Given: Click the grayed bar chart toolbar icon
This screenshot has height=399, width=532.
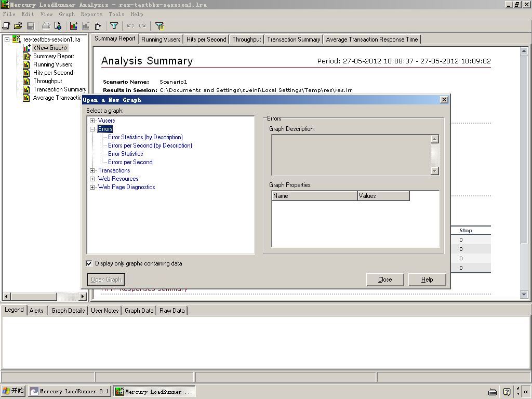Looking at the screenshot, I should click(86, 26).
